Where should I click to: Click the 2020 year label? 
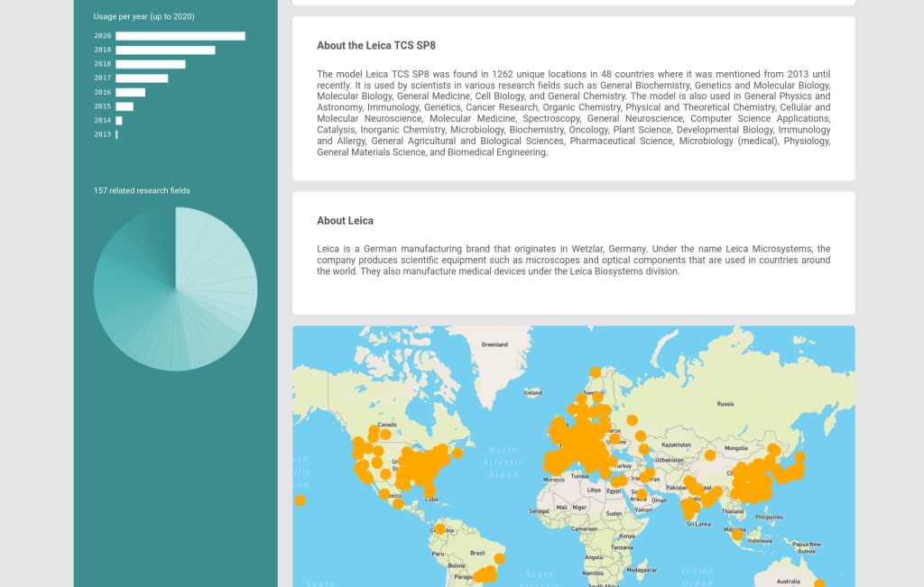pos(103,36)
